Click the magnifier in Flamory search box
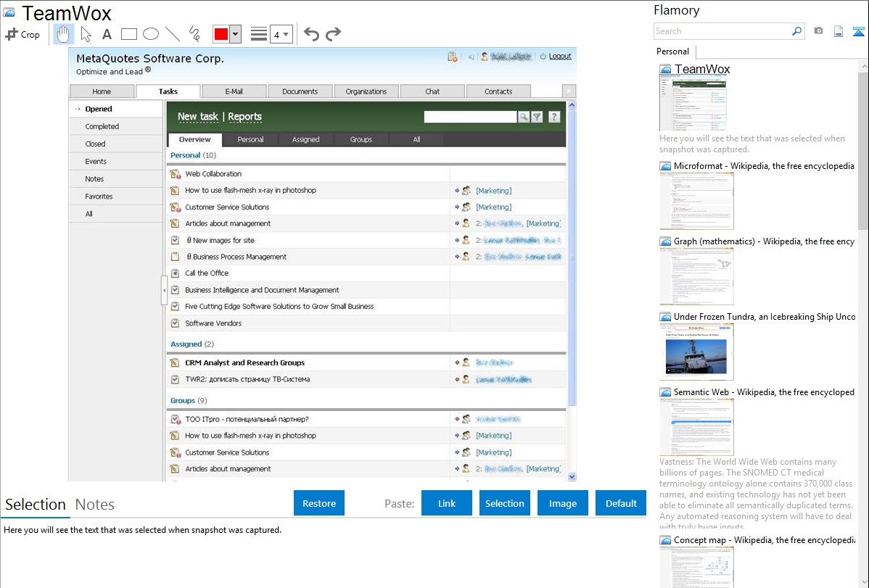Screen dimensions: 869x588 (796, 31)
